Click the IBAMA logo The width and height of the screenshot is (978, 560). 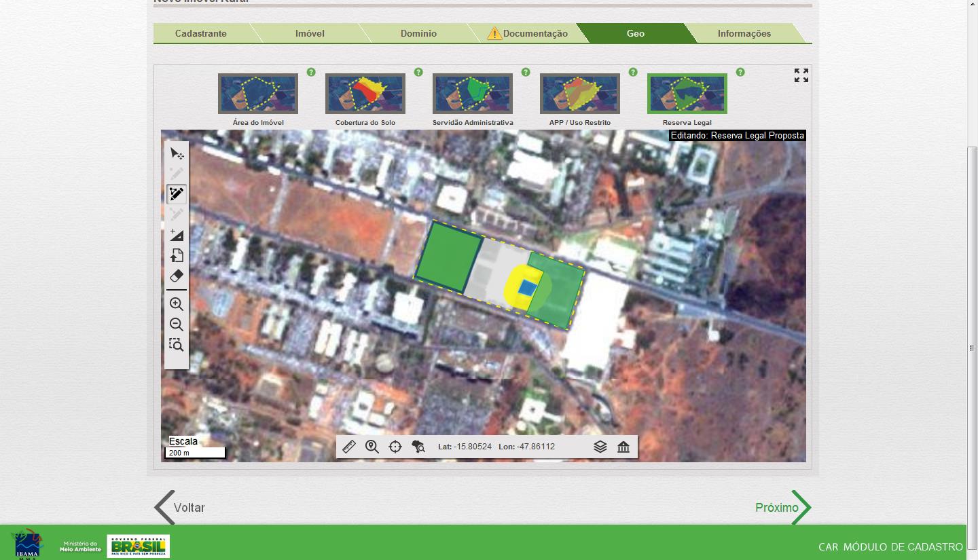click(28, 544)
